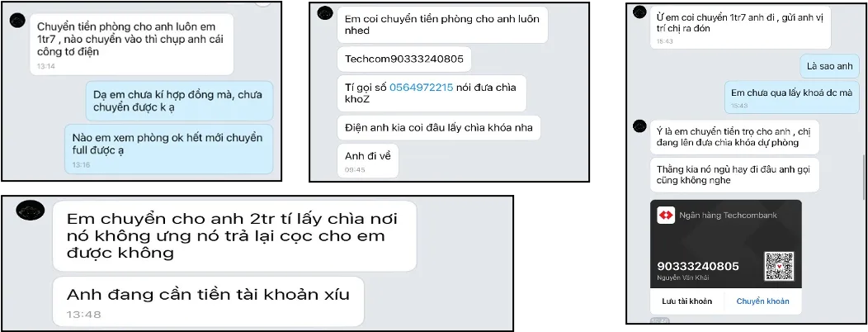Click sender avatar beside 'Em coi chuyển tiền phòng'

[x=325, y=12]
